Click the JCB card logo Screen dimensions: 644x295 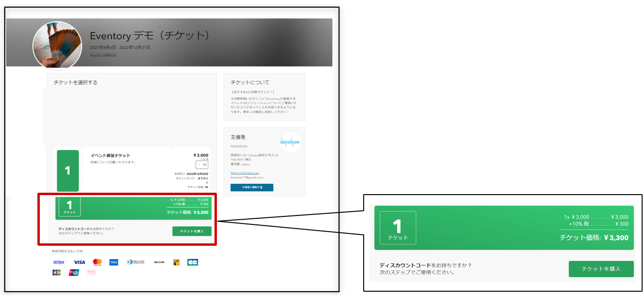(57, 272)
